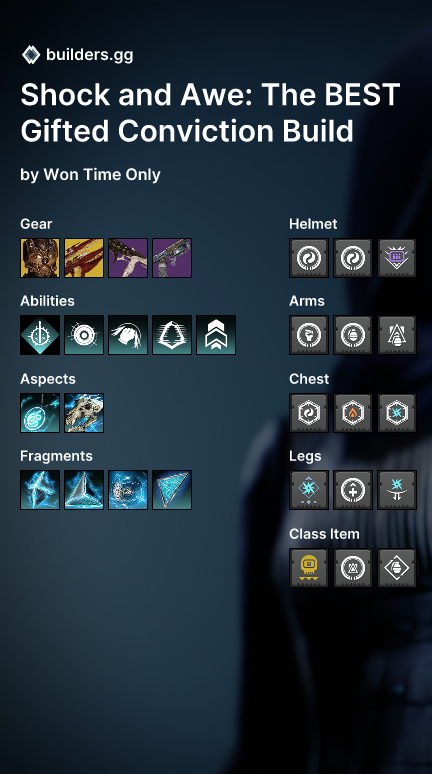The height and width of the screenshot is (774, 432).
Task: Select the golden exotic helmet gear icon
Action: pyautogui.click(x=40, y=258)
